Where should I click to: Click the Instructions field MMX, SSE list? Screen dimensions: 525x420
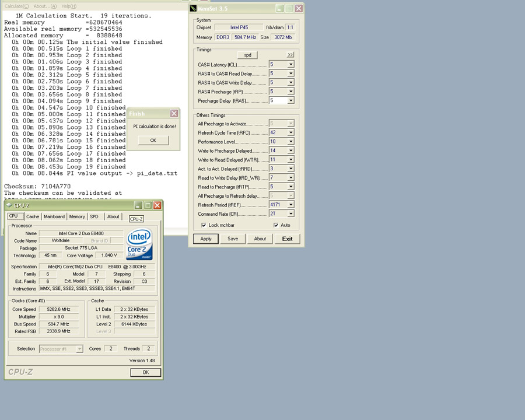point(97,288)
